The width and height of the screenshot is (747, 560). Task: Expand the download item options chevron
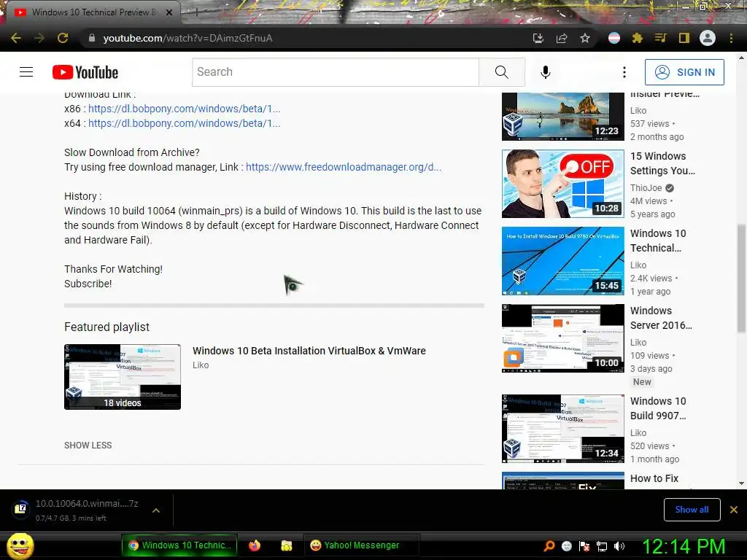(x=156, y=510)
